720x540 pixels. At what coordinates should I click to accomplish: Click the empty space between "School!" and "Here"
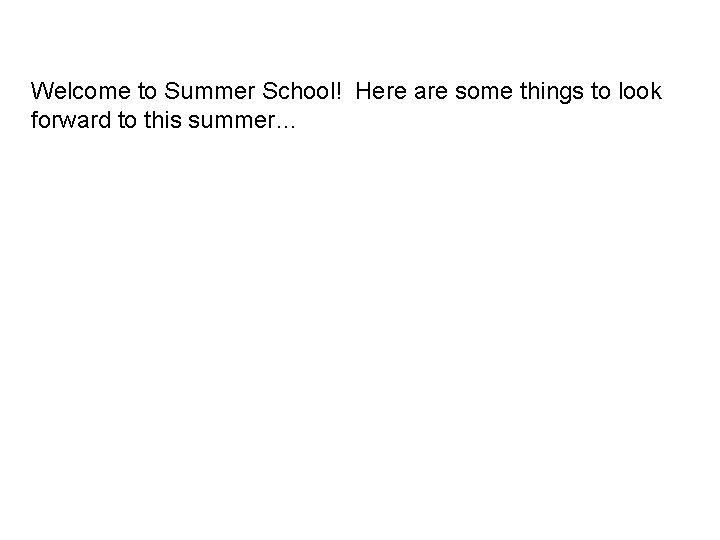(x=349, y=92)
